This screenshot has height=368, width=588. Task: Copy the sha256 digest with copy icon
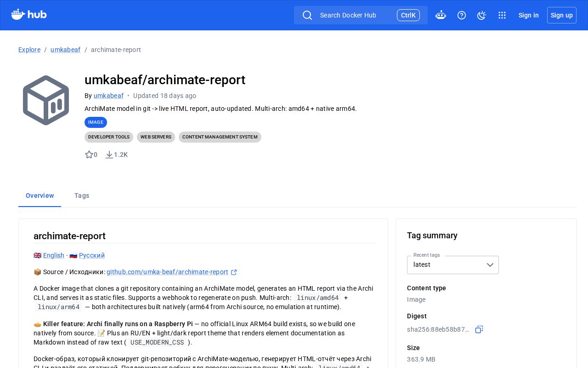(x=479, y=329)
